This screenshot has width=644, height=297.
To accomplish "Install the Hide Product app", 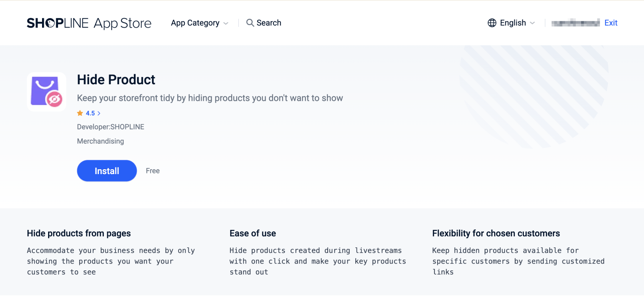I will pyautogui.click(x=107, y=171).
